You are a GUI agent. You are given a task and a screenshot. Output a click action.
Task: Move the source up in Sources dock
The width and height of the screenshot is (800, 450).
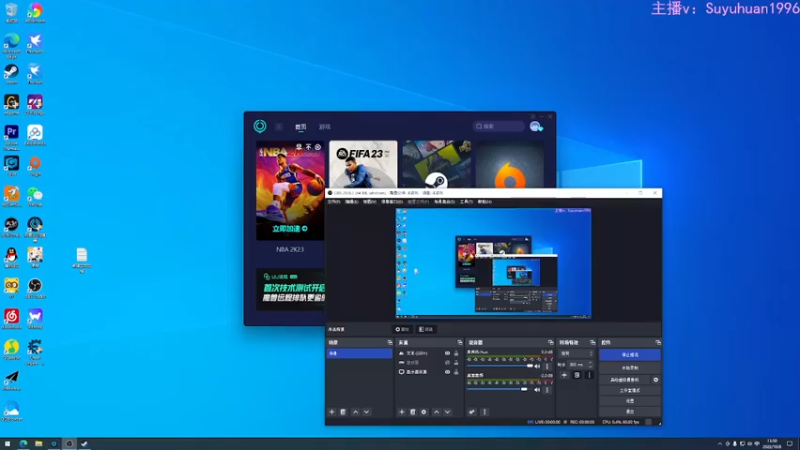[x=436, y=412]
